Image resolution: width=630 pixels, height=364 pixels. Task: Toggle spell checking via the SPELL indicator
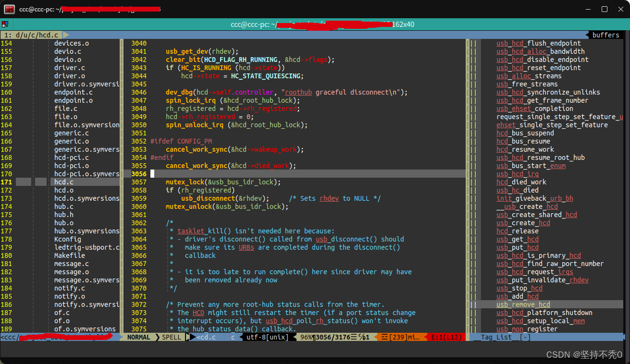(x=171, y=337)
